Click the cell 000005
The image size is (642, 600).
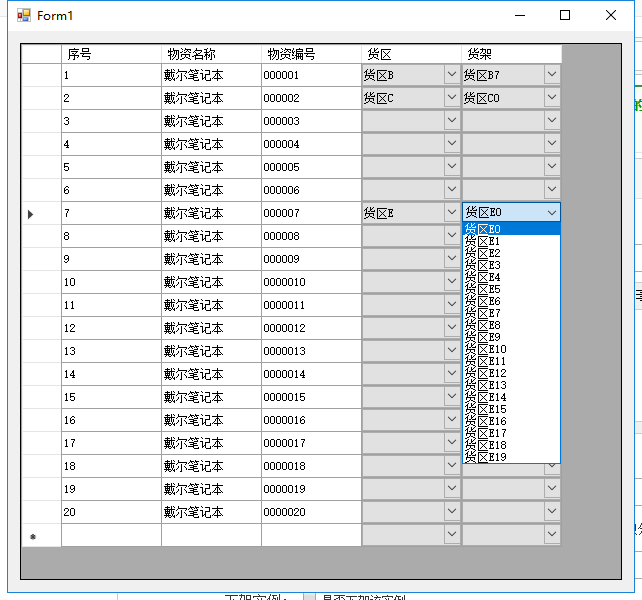tap(311, 167)
